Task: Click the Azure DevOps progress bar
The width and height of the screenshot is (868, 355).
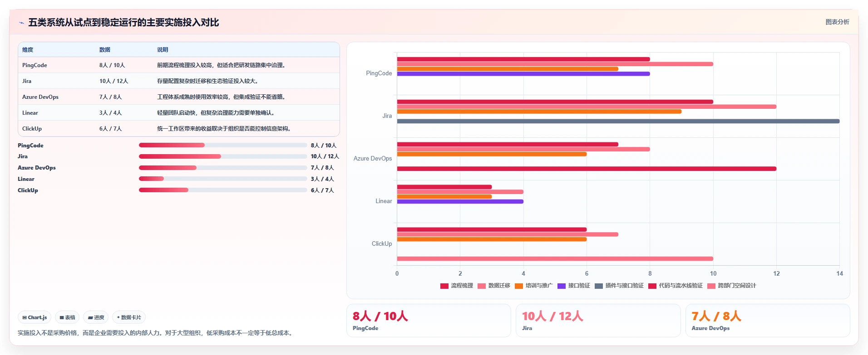Action: [x=223, y=168]
